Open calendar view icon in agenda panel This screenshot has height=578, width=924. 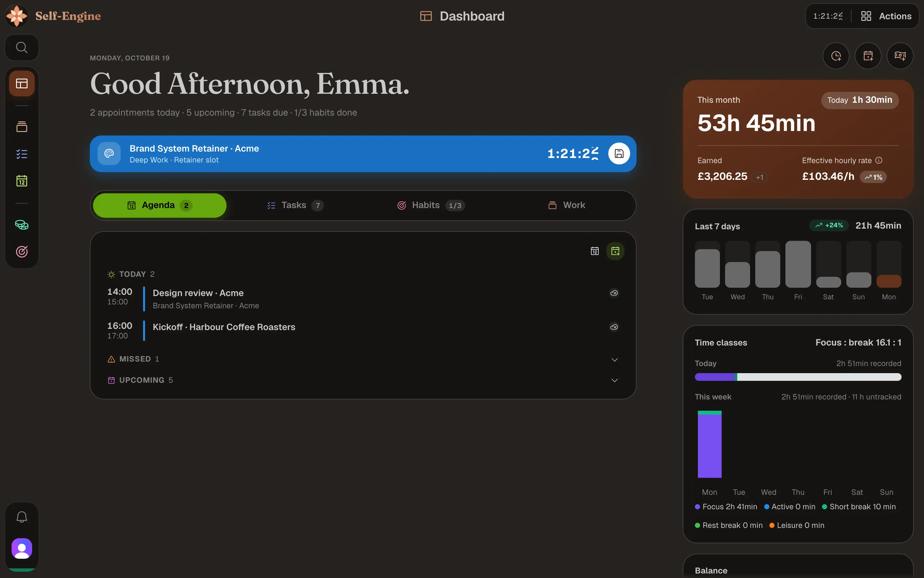click(595, 251)
